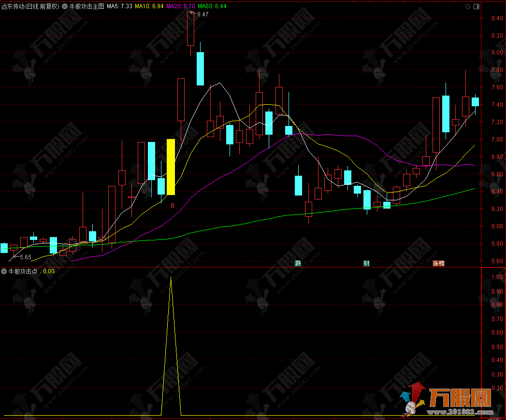Screen dimensions: 506x420
Task: Select the MA20: 6.70 legend
Action: click(x=180, y=6)
